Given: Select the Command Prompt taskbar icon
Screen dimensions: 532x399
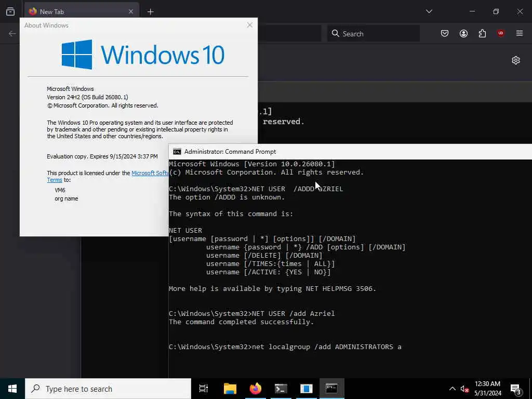Looking at the screenshot, I should [x=331, y=389].
